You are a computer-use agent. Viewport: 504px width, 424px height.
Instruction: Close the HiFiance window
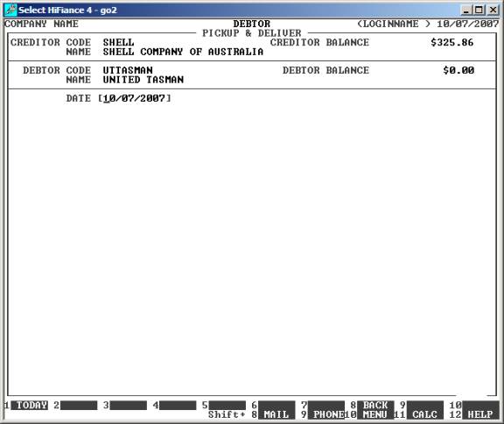(x=493, y=10)
